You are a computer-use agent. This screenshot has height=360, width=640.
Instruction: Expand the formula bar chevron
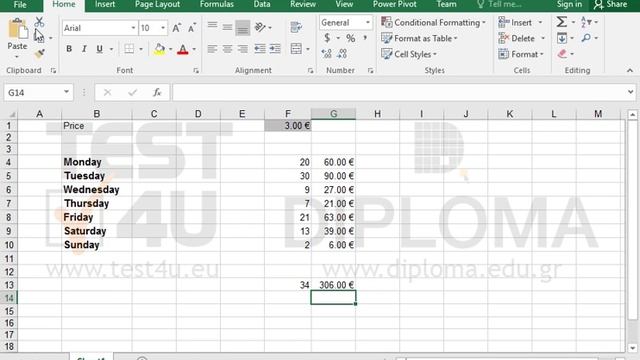pyautogui.click(x=631, y=92)
